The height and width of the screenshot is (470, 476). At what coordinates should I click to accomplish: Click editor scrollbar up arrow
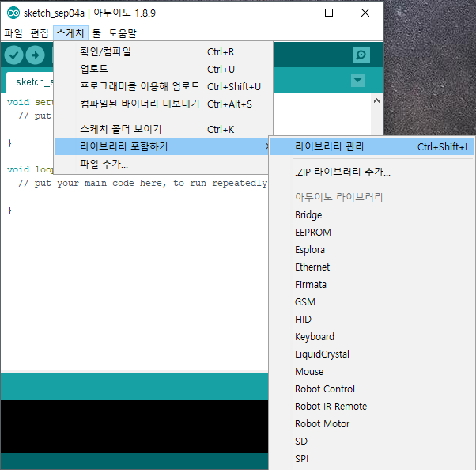[376, 100]
